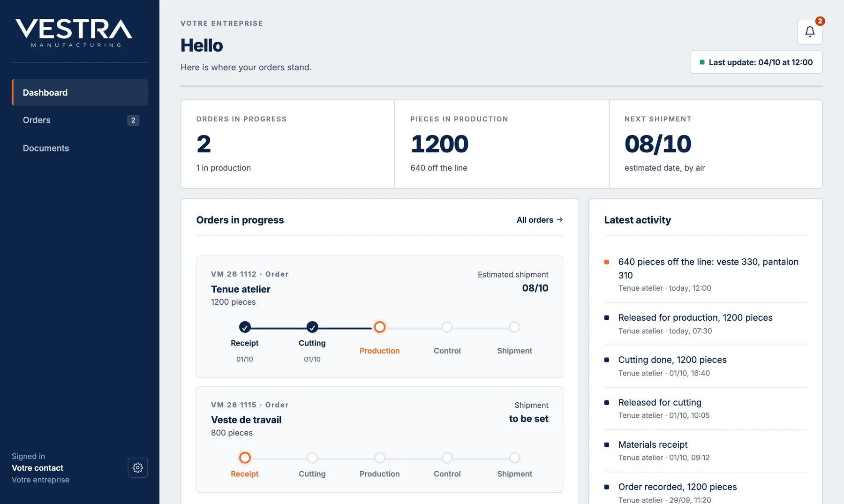Click Production step marker of Veste de travail
The height and width of the screenshot is (504, 844).
(380, 458)
